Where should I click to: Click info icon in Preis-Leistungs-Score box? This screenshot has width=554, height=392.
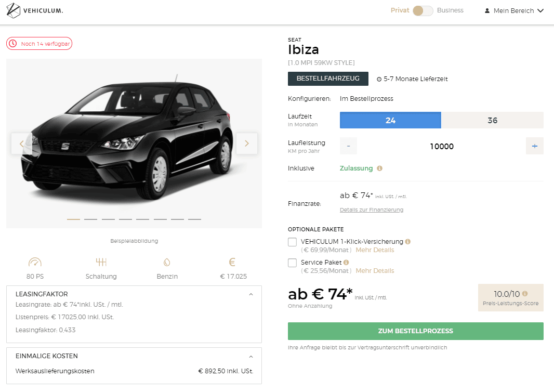coord(525,294)
